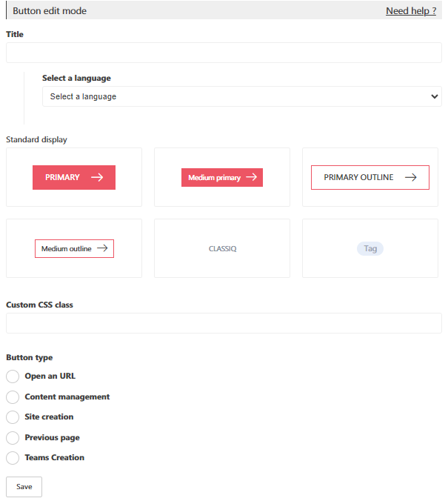Image resolution: width=448 pixels, height=501 pixels.
Task: Choose Content management button type
Action: click(x=13, y=397)
